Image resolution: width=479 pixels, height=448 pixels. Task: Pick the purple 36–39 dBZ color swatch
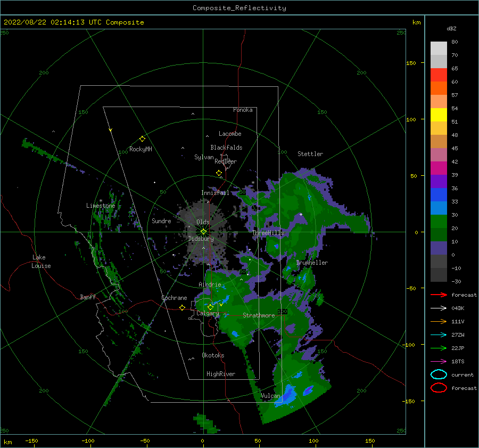pyautogui.click(x=439, y=181)
